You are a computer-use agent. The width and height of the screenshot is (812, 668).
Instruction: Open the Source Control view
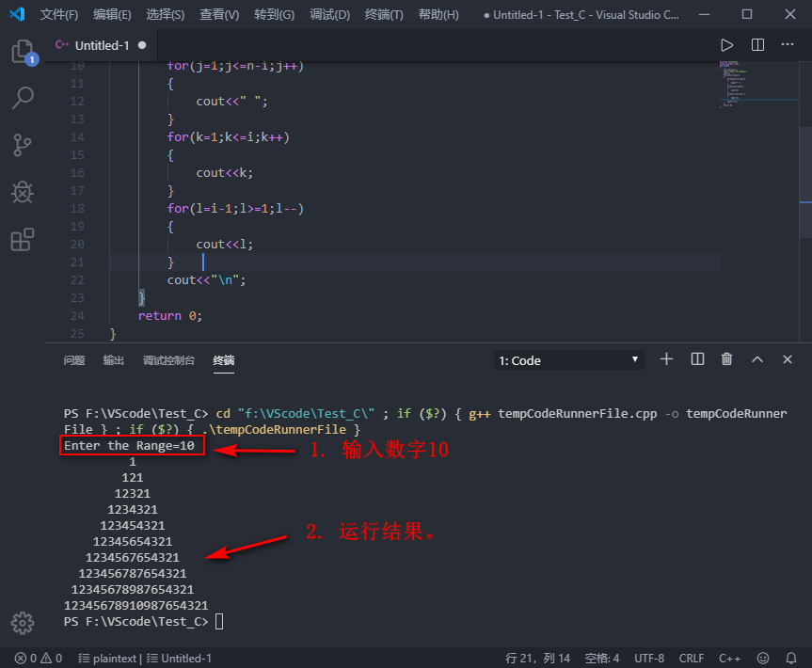point(23,145)
